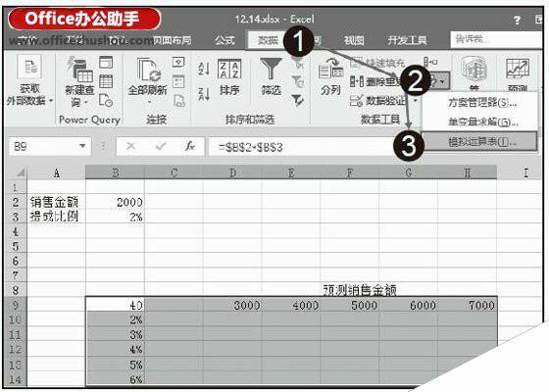The width and height of the screenshot is (549, 392).
Task: Click cell with value 7000
Action: coord(467,305)
